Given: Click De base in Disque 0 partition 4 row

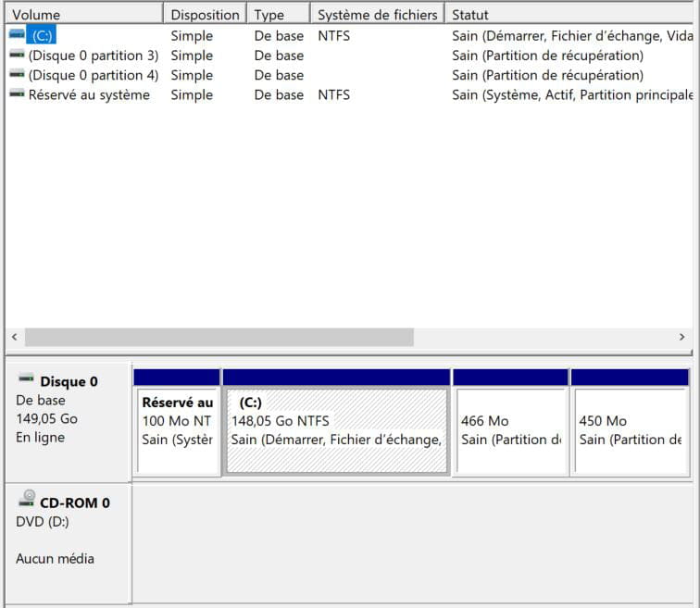Looking at the screenshot, I should (x=279, y=75).
